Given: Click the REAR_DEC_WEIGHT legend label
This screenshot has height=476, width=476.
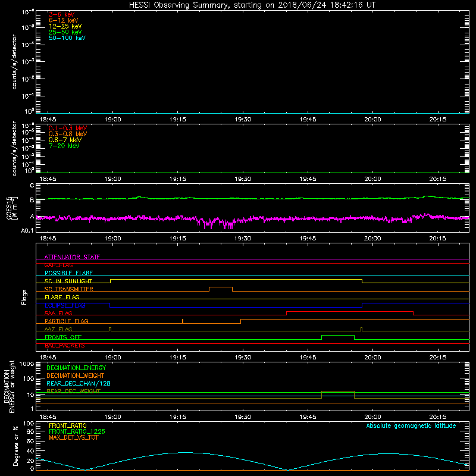Looking at the screenshot, I should point(73,391).
